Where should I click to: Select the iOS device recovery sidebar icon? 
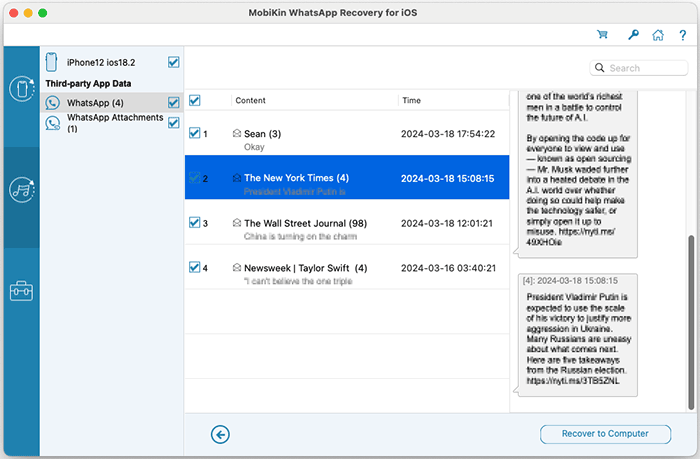[x=21, y=89]
